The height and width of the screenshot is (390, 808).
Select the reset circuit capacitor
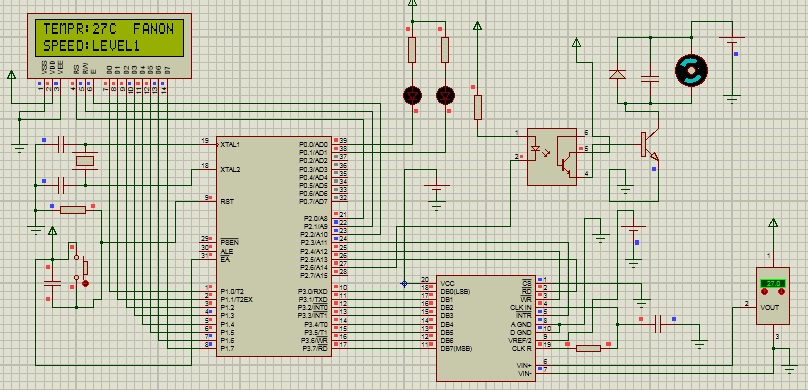point(52,282)
